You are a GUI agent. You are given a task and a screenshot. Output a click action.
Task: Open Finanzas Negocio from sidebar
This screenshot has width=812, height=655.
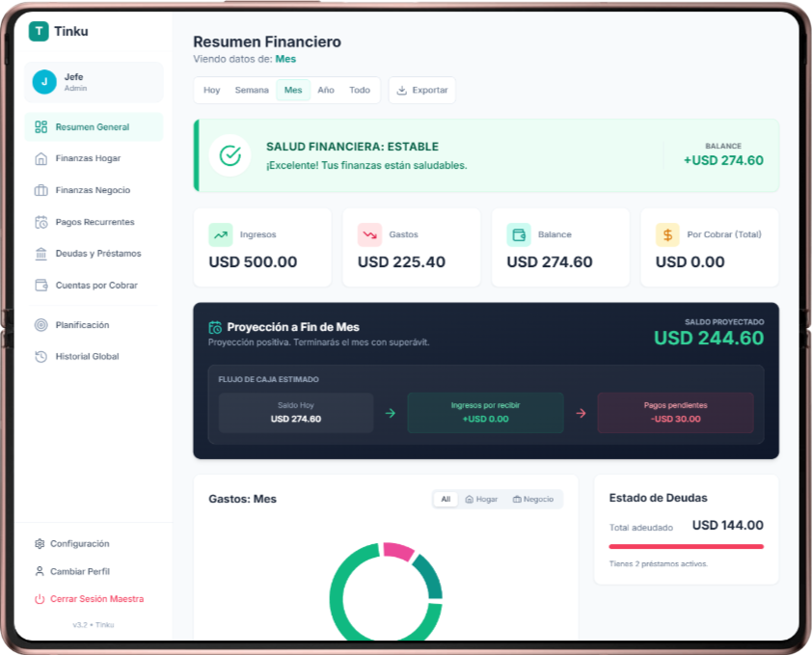point(94,190)
